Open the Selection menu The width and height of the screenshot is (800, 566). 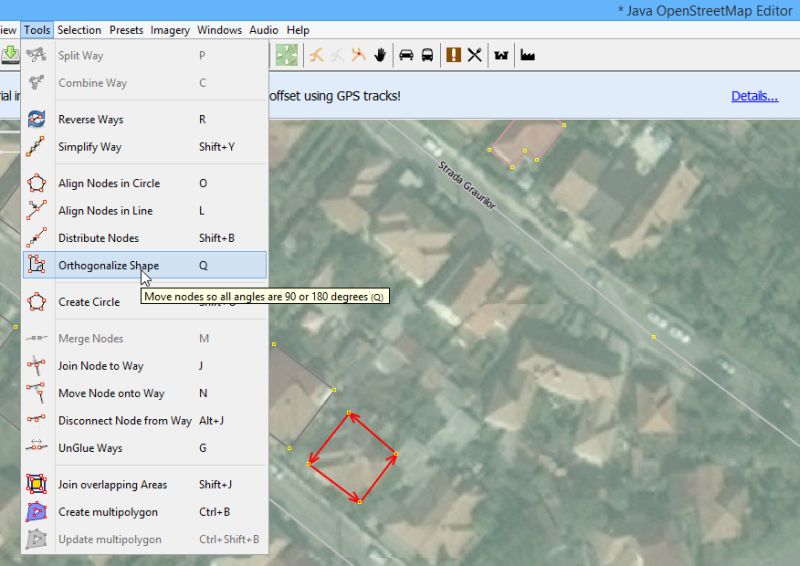(x=79, y=30)
